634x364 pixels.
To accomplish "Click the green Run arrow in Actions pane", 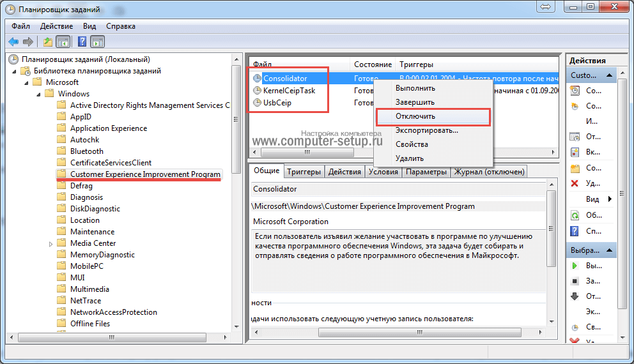I will point(575,265).
